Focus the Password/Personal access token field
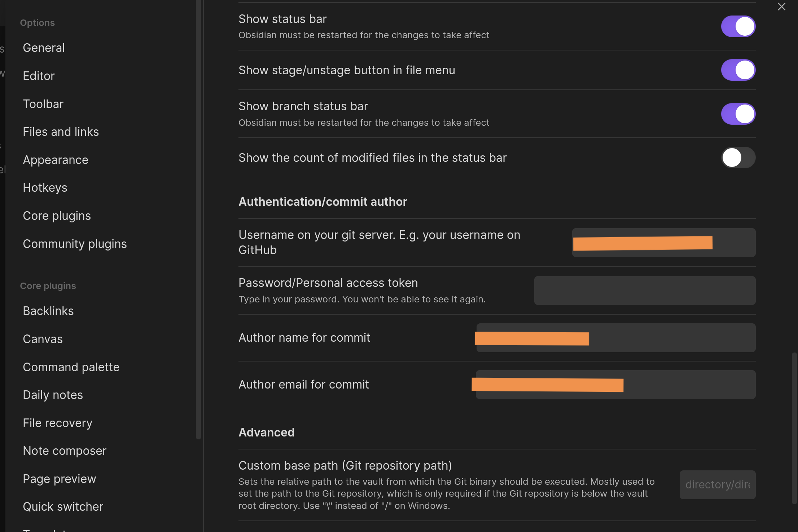The image size is (798, 532). point(645,291)
